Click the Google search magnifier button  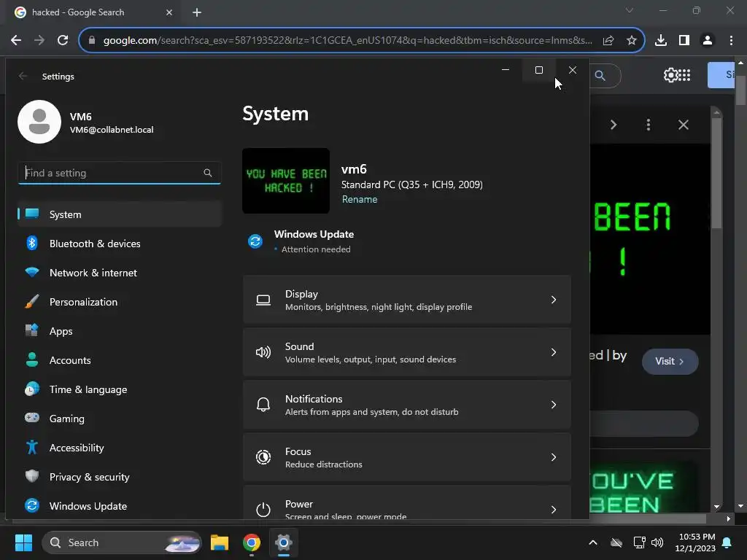pyautogui.click(x=600, y=76)
